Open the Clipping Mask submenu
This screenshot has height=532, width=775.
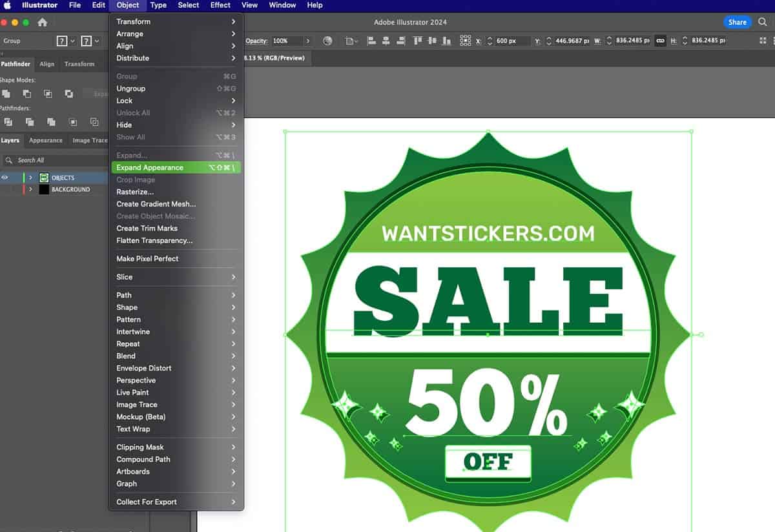coord(176,447)
